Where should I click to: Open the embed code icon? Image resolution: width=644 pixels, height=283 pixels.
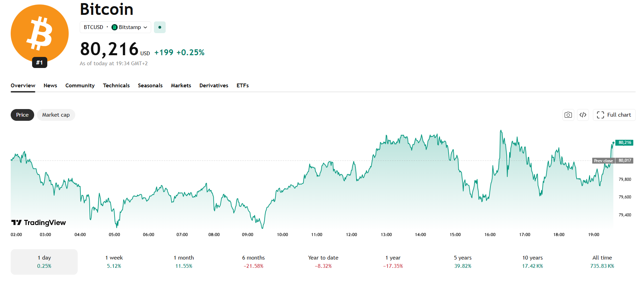coord(583,115)
